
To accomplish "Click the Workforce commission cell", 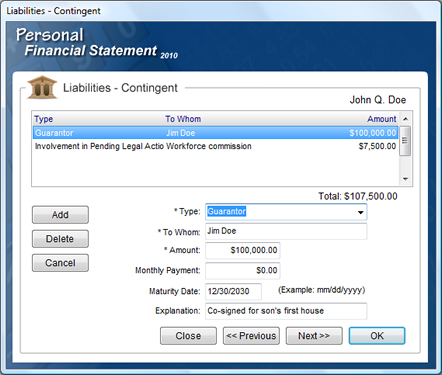I will (x=209, y=146).
